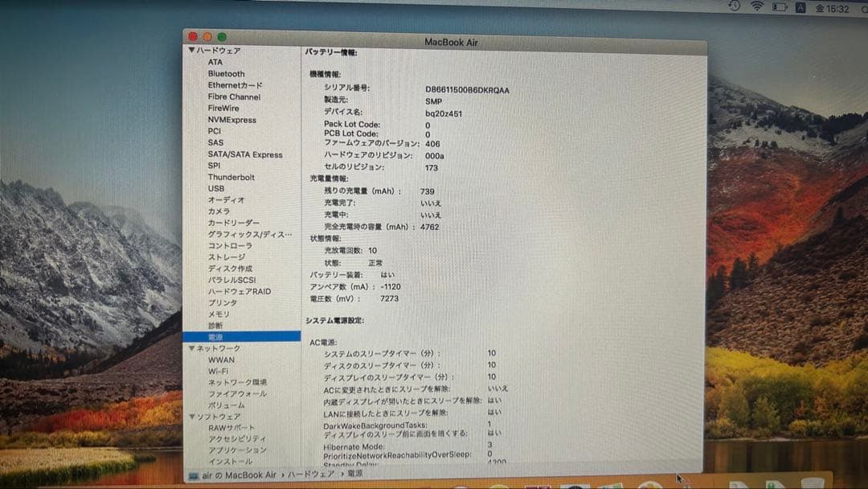Screen dimensions: 868x489
Task: Select ボリューム in the sidebar
Action: (x=226, y=405)
